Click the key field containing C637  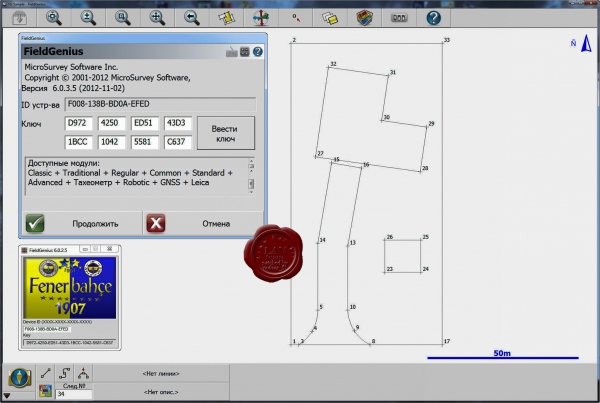click(178, 142)
